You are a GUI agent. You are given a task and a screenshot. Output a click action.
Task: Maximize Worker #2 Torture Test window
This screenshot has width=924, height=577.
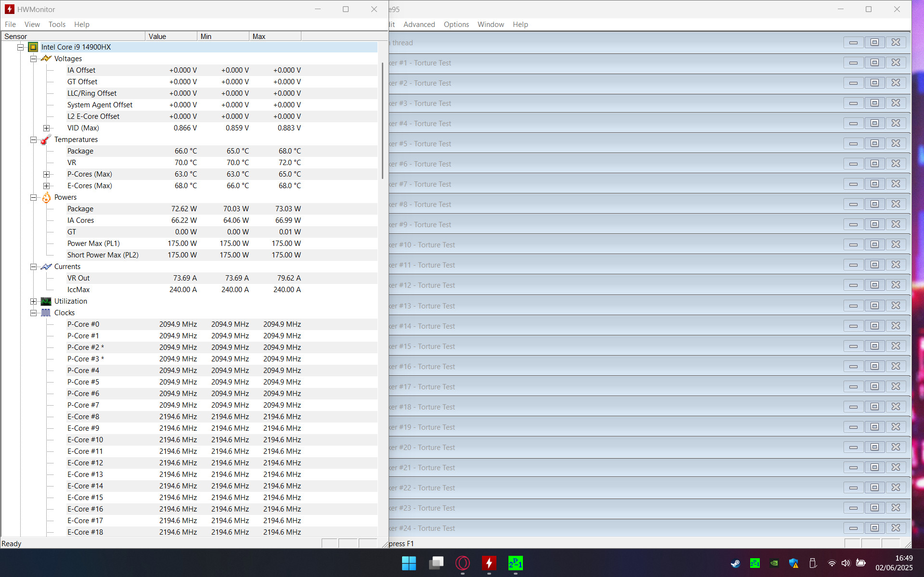coord(874,83)
